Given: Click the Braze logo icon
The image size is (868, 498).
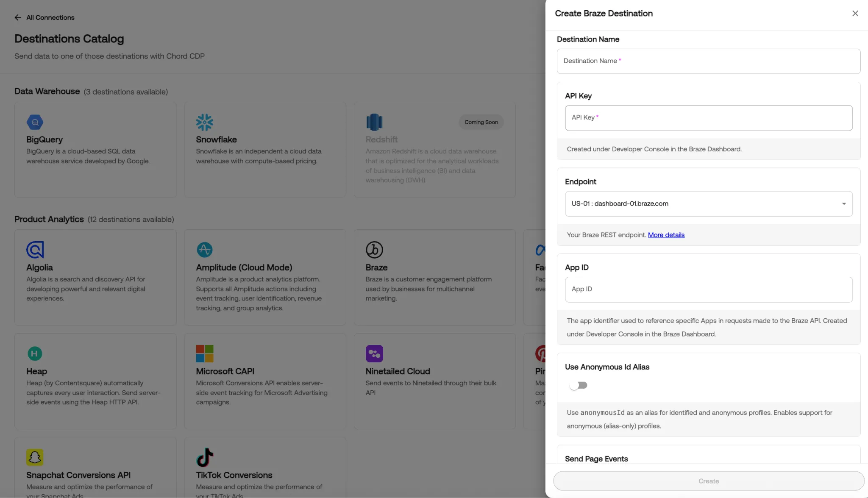Looking at the screenshot, I should (374, 250).
